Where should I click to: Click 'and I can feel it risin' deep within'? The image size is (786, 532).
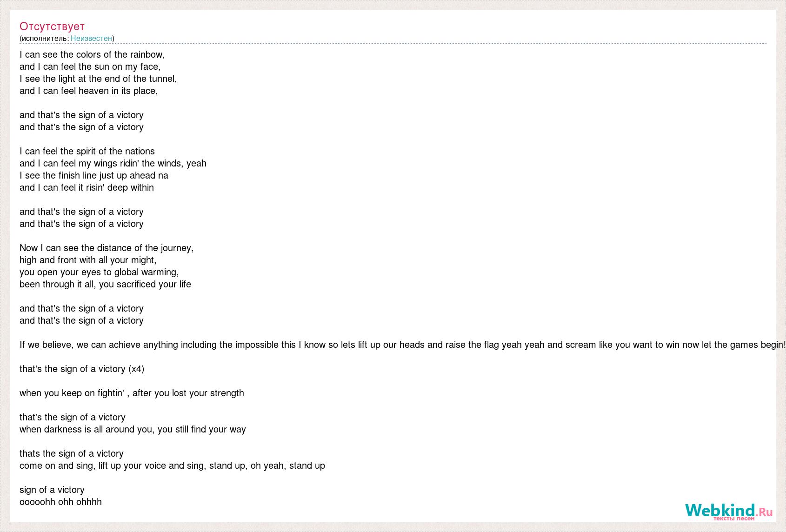pos(87,187)
